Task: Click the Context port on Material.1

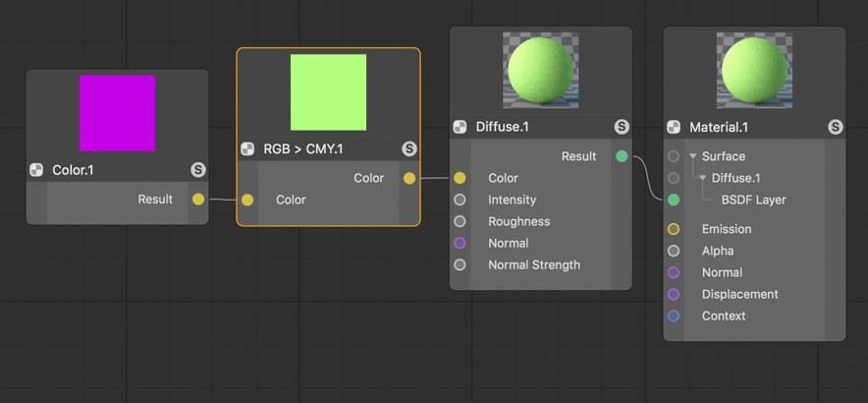Action: (674, 316)
